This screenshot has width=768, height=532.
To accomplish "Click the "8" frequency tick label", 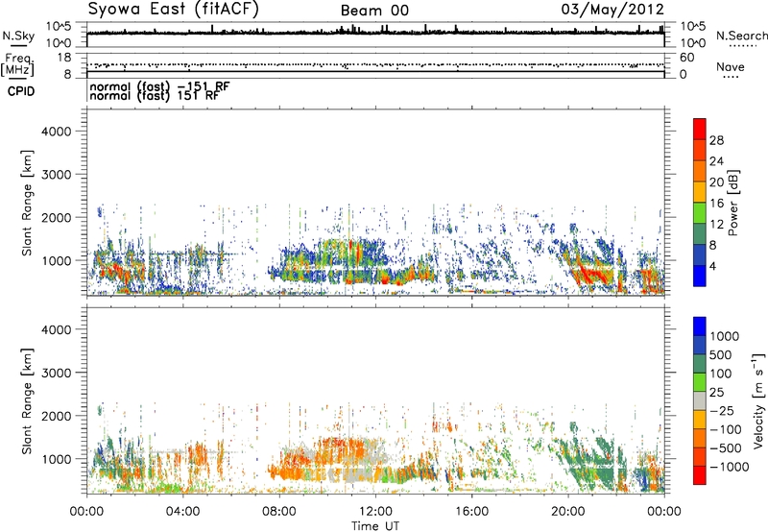I will [67, 75].
